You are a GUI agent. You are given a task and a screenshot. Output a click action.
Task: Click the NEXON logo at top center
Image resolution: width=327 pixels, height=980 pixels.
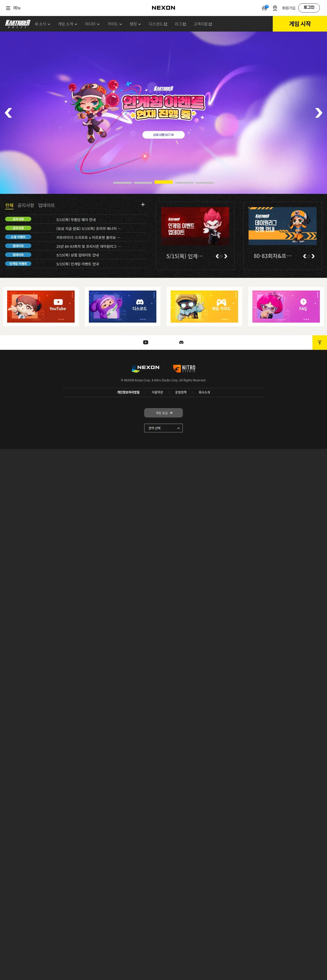(x=163, y=8)
